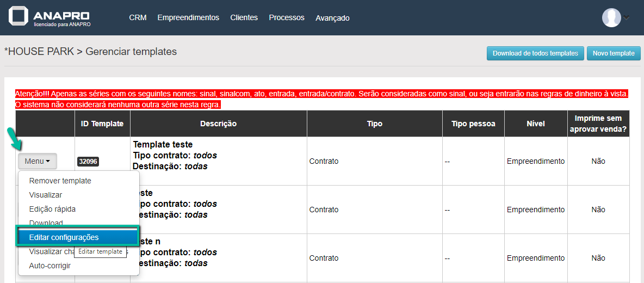The image size is (644, 283).
Task: Open the Processos menu
Action: pyautogui.click(x=287, y=17)
